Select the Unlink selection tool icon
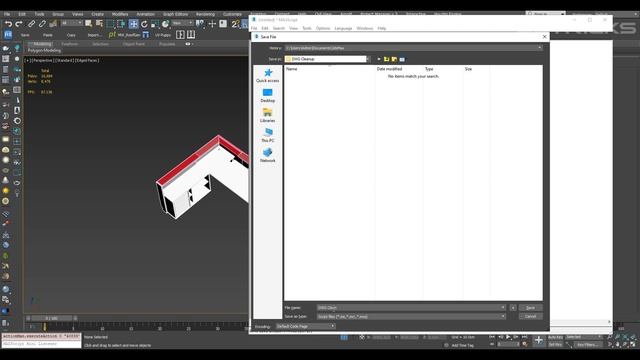640x360 pixels. click(x=42, y=24)
